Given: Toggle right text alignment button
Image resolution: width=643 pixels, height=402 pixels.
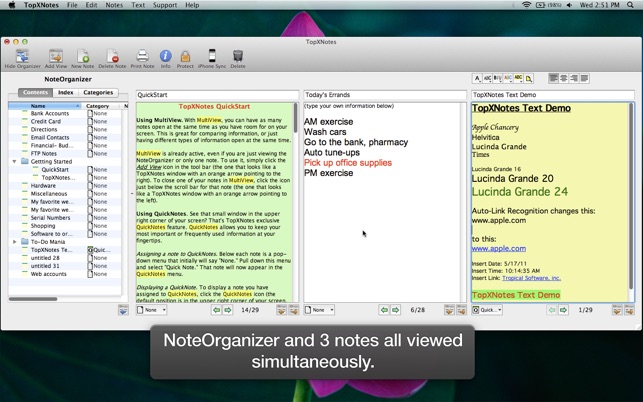Looking at the screenshot, I should pos(574,78).
